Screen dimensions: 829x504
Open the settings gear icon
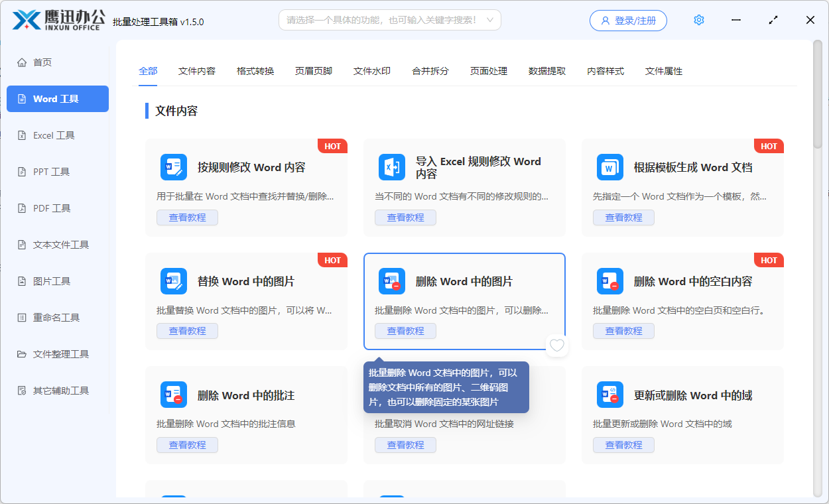[698, 20]
